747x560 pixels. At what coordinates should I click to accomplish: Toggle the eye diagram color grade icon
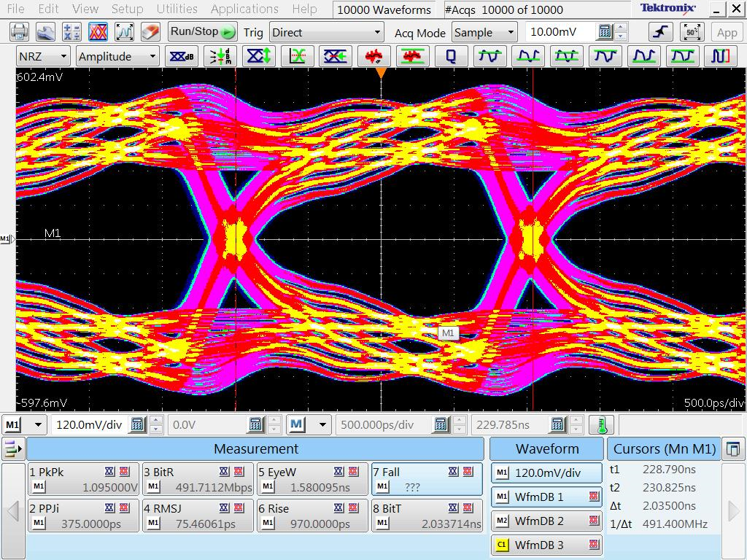(98, 32)
